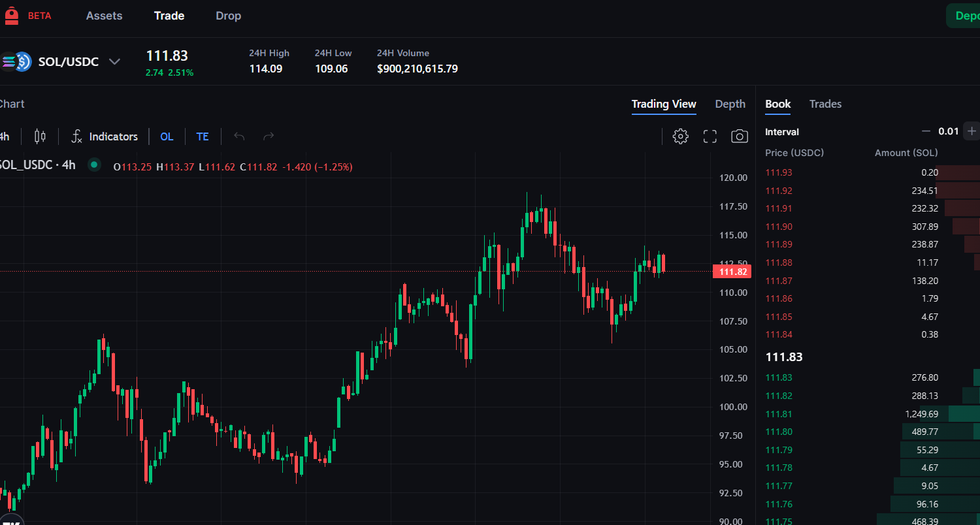Enter fullscreen chart mode
Image resolution: width=980 pixels, height=525 pixels.
pos(710,136)
